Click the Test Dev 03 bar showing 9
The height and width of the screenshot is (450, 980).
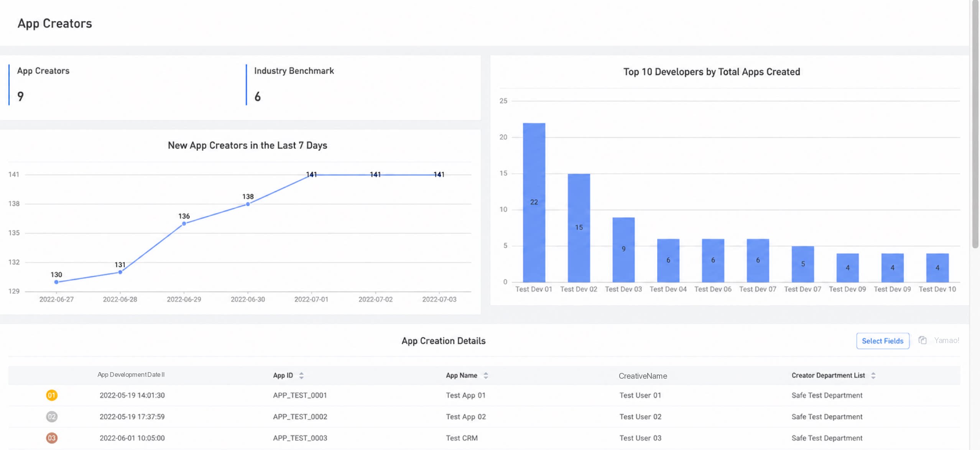click(623, 250)
